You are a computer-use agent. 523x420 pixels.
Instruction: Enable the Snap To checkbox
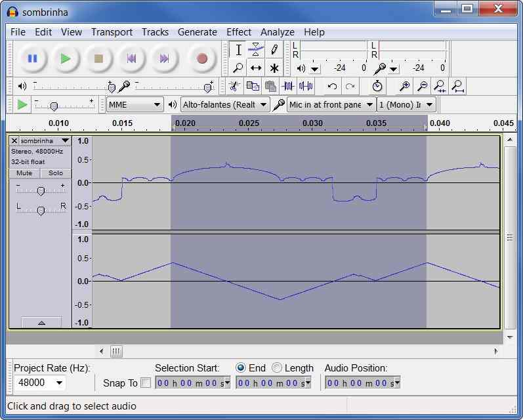[x=146, y=383]
